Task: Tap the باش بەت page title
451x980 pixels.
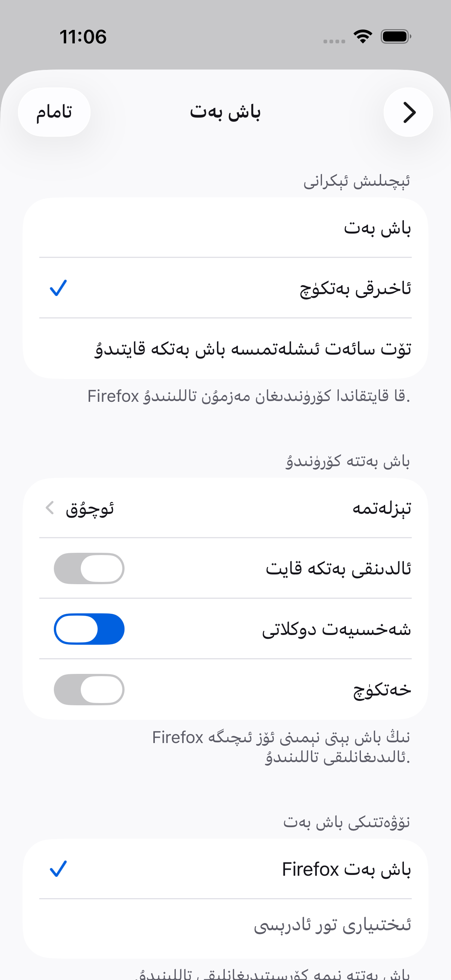Action: 225,112
